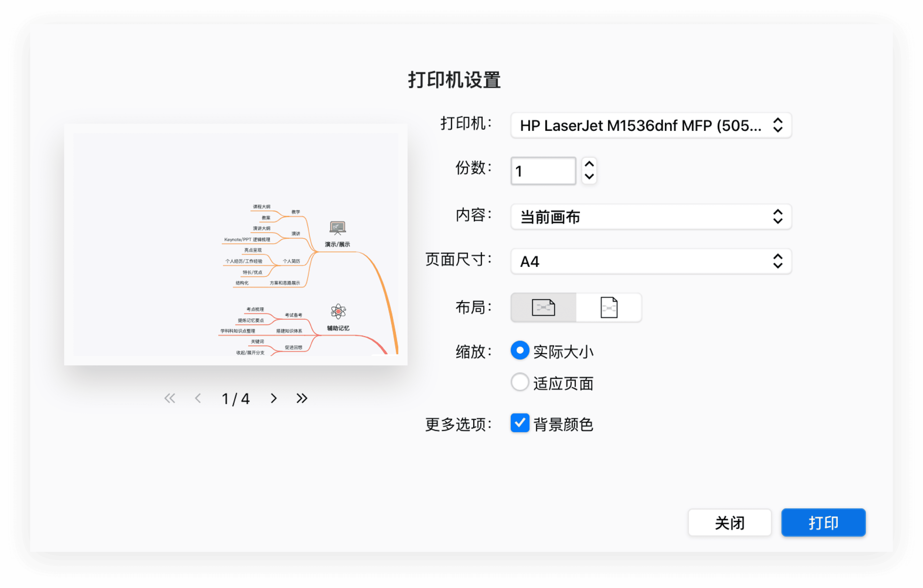This screenshot has width=923, height=588.
Task: Jump to the first preview page
Action: 170,398
